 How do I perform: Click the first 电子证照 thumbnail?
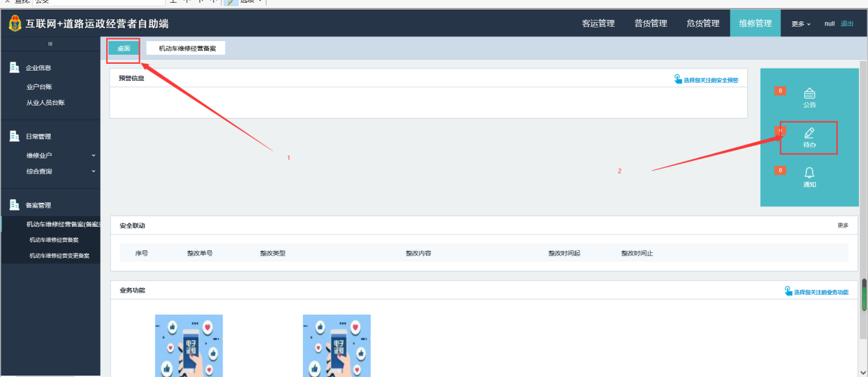pyautogui.click(x=188, y=345)
